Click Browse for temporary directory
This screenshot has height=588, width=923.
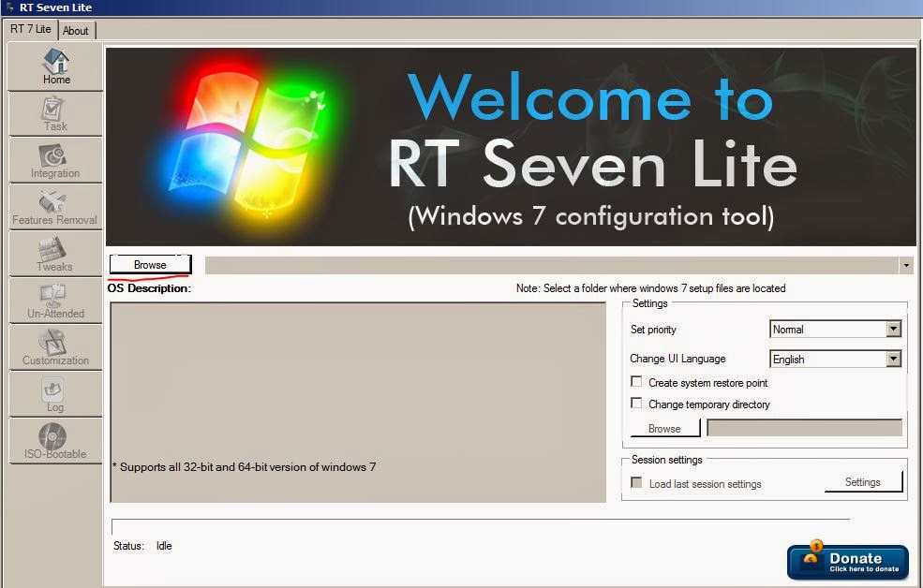[664, 428]
